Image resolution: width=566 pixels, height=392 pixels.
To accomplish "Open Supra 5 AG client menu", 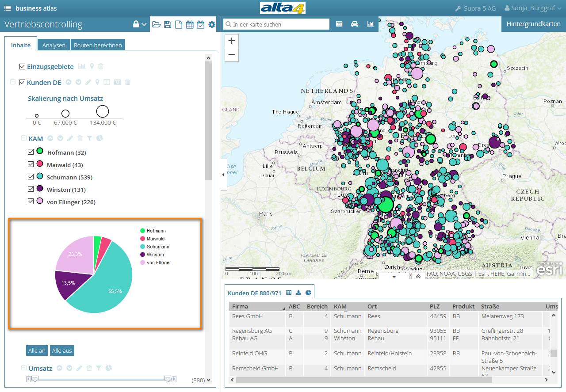I will [x=475, y=8].
